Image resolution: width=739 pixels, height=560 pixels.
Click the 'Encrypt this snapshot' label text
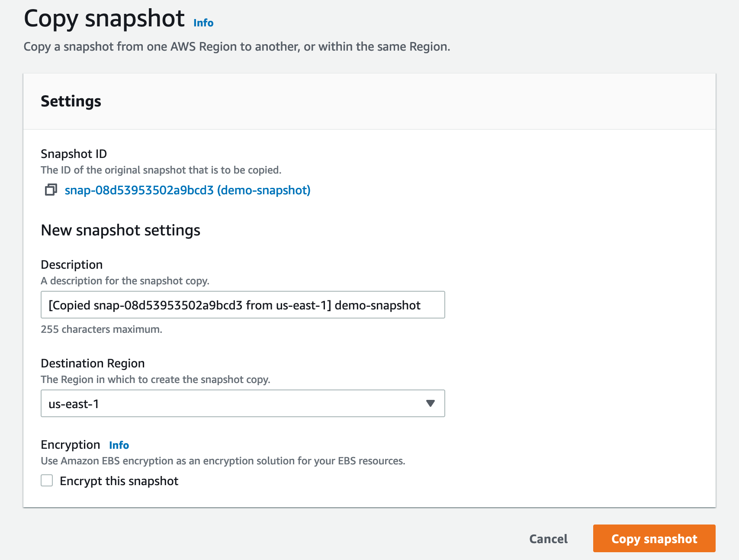pyautogui.click(x=119, y=481)
